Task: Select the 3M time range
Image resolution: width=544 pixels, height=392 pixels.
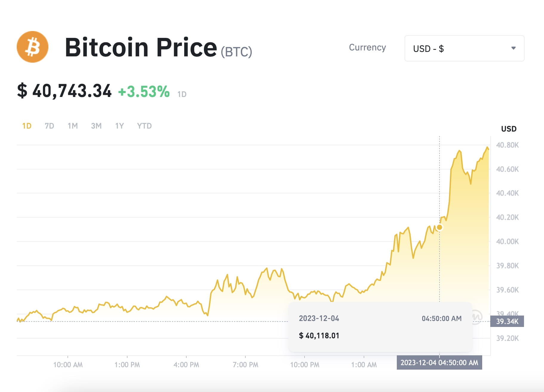Action: 96,126
